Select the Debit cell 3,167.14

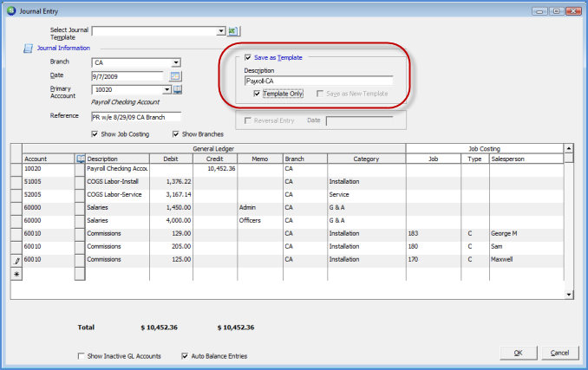coord(171,195)
